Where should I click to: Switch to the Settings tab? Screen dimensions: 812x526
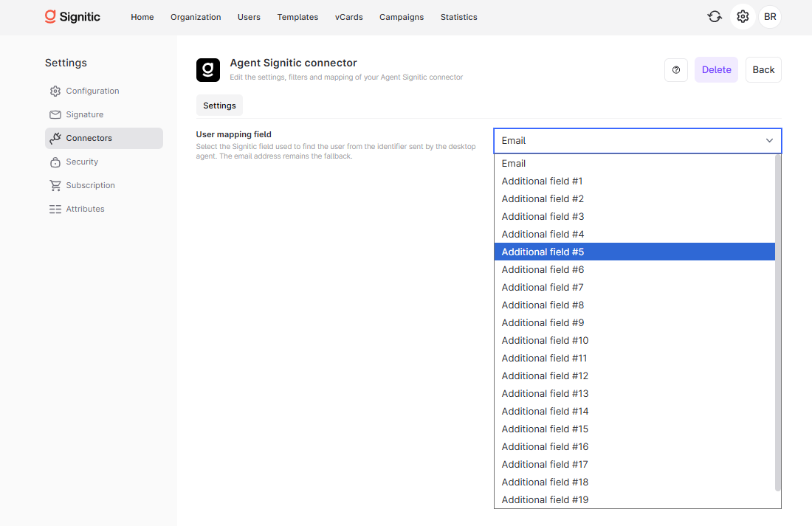click(x=219, y=105)
